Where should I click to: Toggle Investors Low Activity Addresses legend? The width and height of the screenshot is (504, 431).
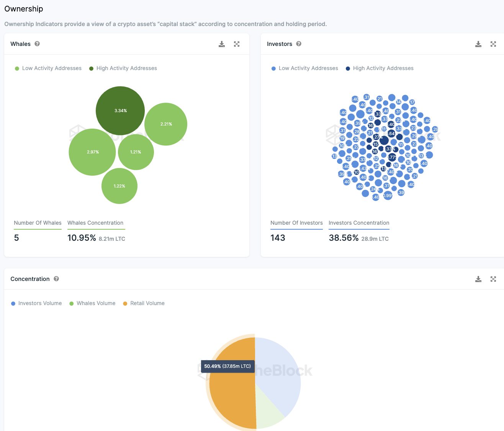(x=305, y=68)
